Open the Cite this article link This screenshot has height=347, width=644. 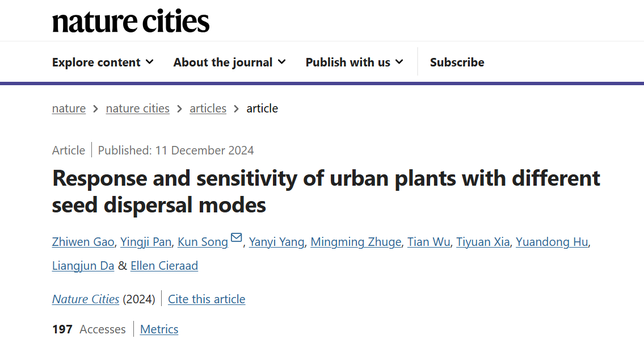coord(207,299)
